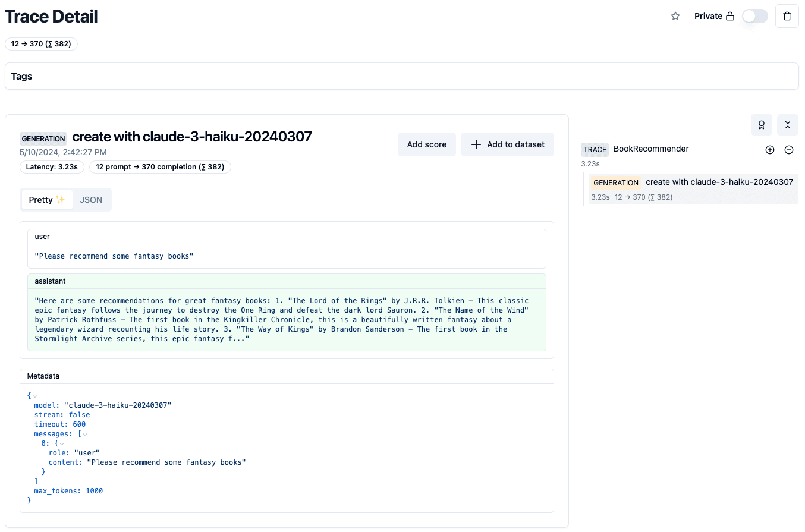Select the Pretty view tab
The height and width of the screenshot is (532, 805).
pyautogui.click(x=47, y=200)
